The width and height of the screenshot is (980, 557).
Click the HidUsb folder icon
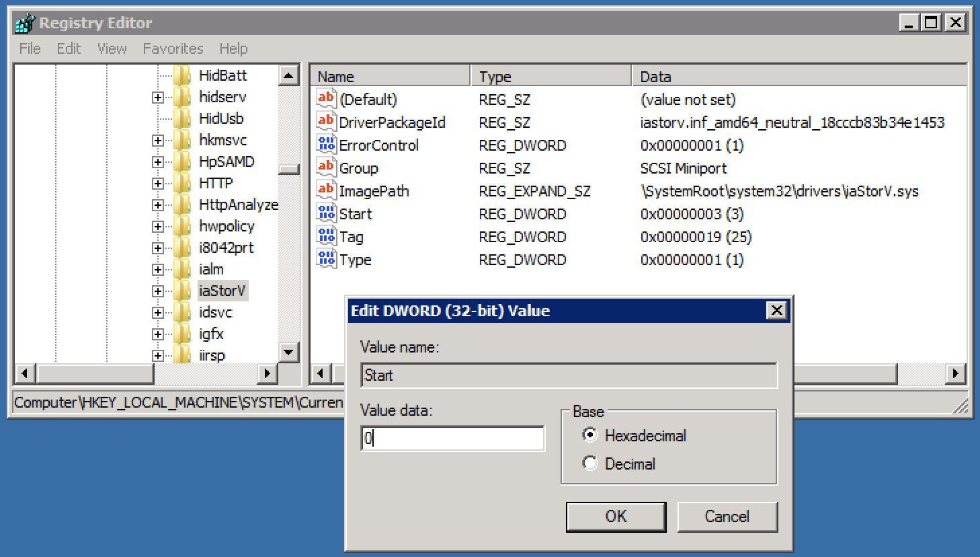(x=182, y=118)
